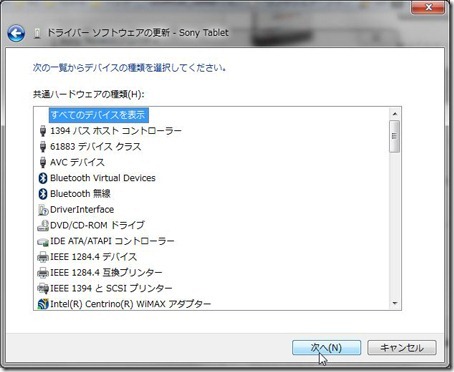Click the Bluetooth 無線 icon
The image size is (454, 372).
[x=43, y=194]
